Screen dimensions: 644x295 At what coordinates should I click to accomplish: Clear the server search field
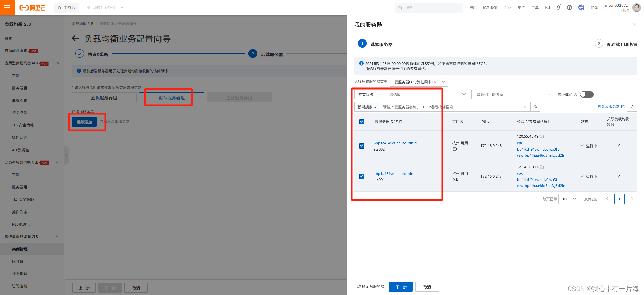[x=525, y=107]
